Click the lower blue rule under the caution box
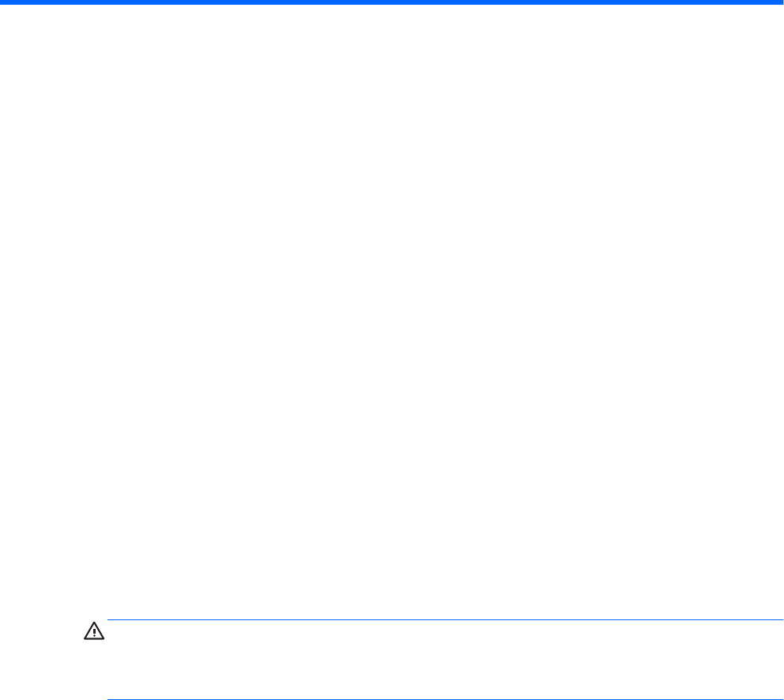This screenshot has width=784, height=700. coord(446,699)
